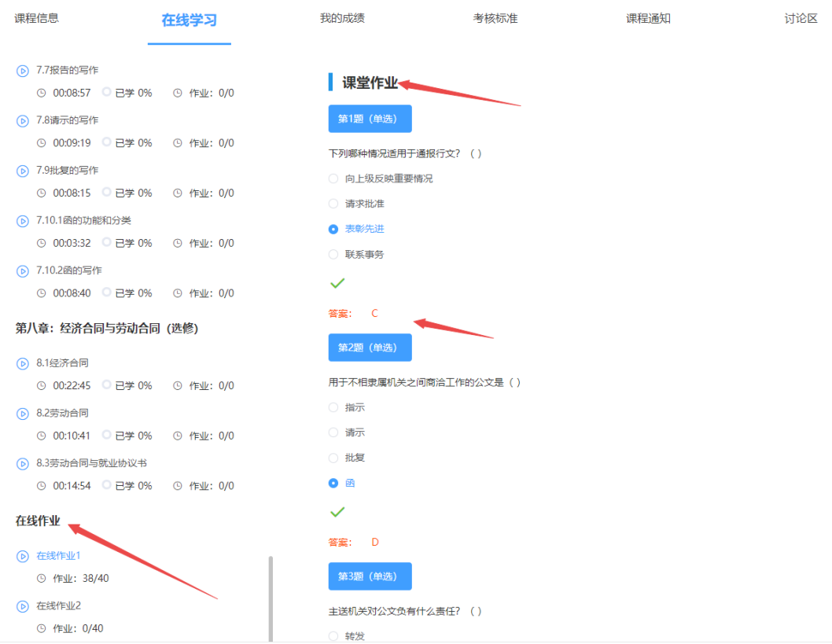The width and height of the screenshot is (832, 644).
Task: Click play icon beside 8.2劳动合同
Action: click(22, 414)
